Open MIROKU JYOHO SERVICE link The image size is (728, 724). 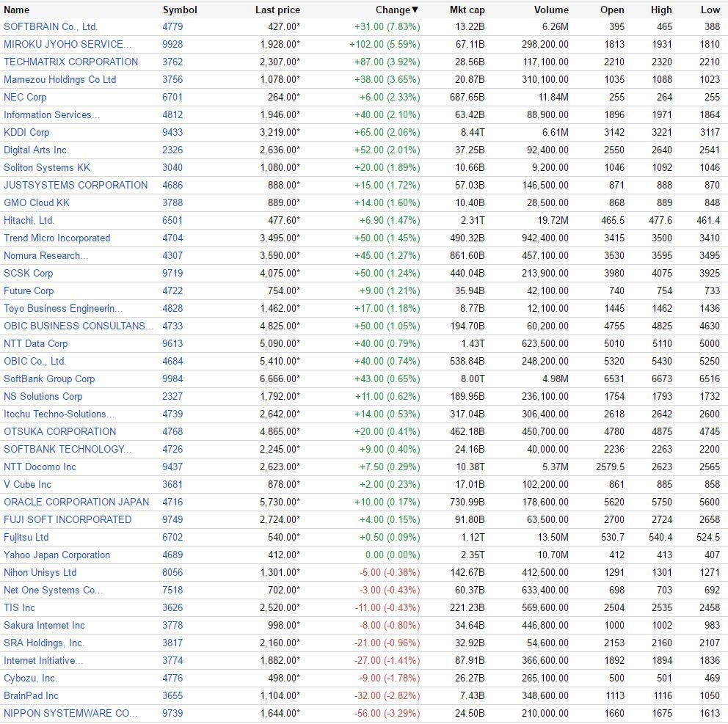68,45
